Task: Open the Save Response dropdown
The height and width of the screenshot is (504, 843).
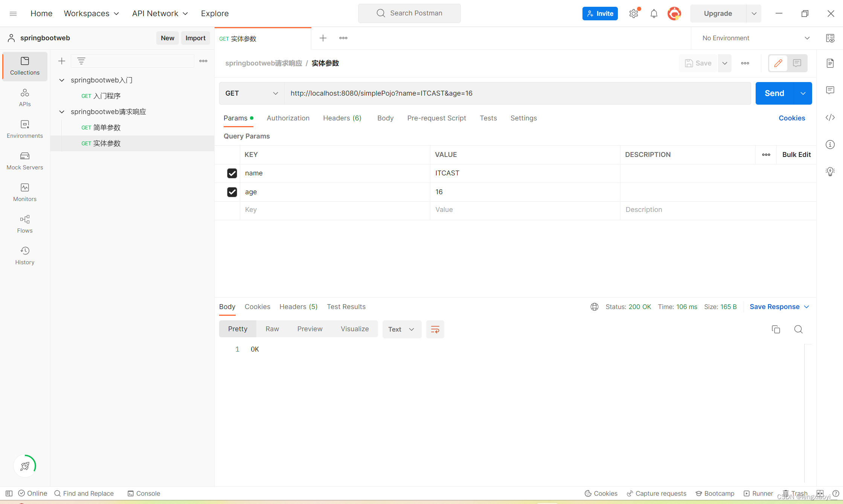Action: (779, 307)
